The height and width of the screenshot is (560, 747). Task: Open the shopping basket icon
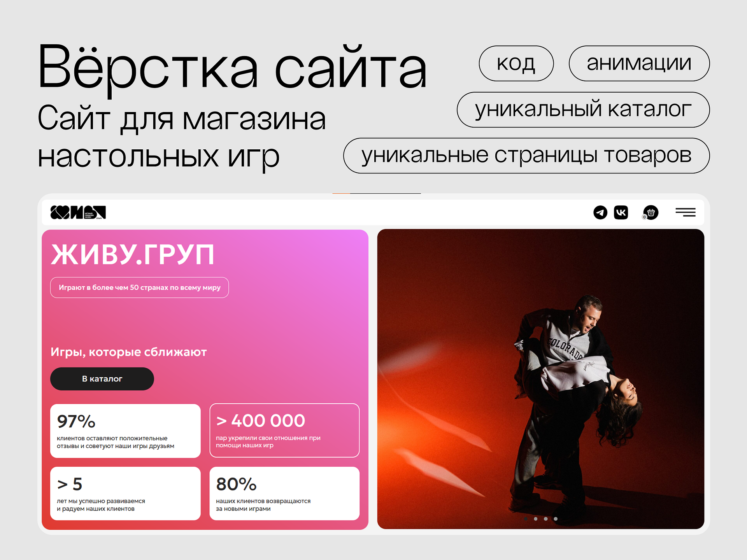[x=651, y=212]
